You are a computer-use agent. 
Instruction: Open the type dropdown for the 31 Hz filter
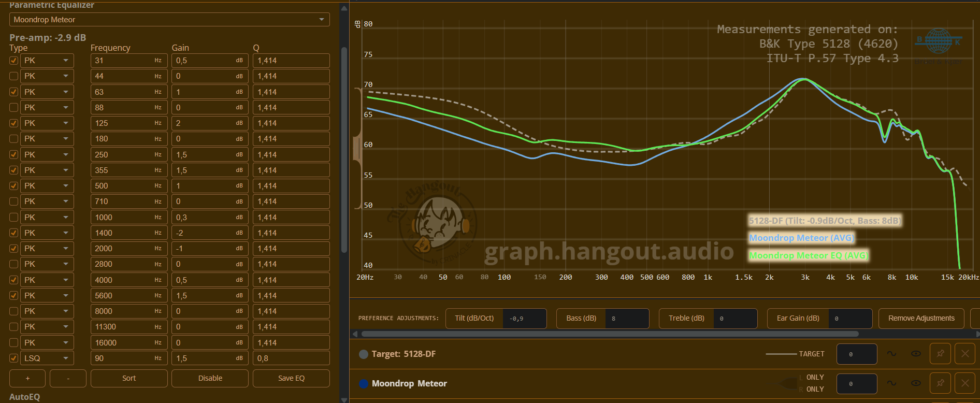[x=47, y=61]
